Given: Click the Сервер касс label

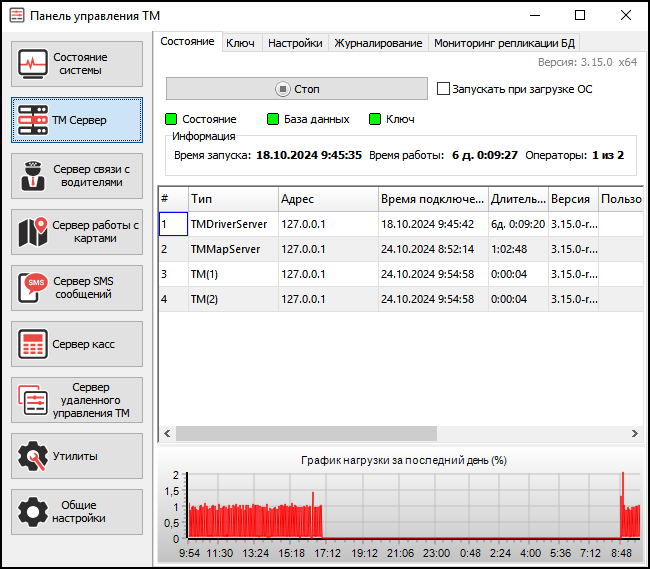Looking at the screenshot, I should tap(83, 344).
